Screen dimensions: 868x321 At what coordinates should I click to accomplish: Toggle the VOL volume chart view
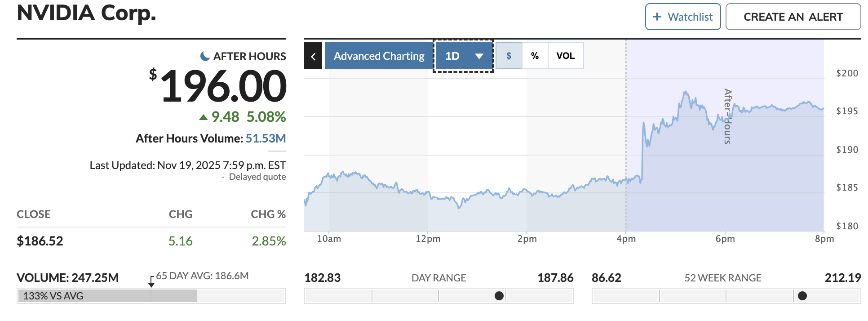[565, 56]
